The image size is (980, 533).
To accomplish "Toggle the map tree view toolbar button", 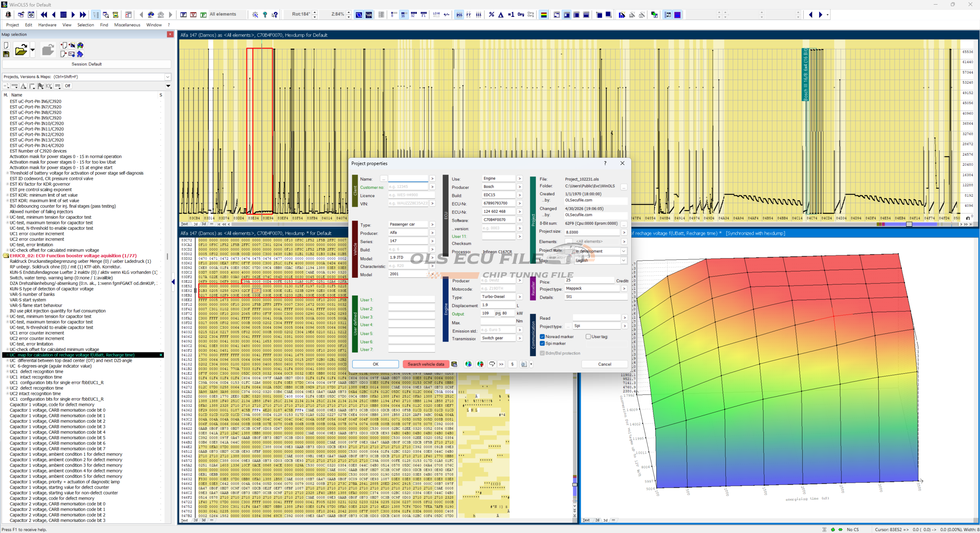I will tap(96, 15).
